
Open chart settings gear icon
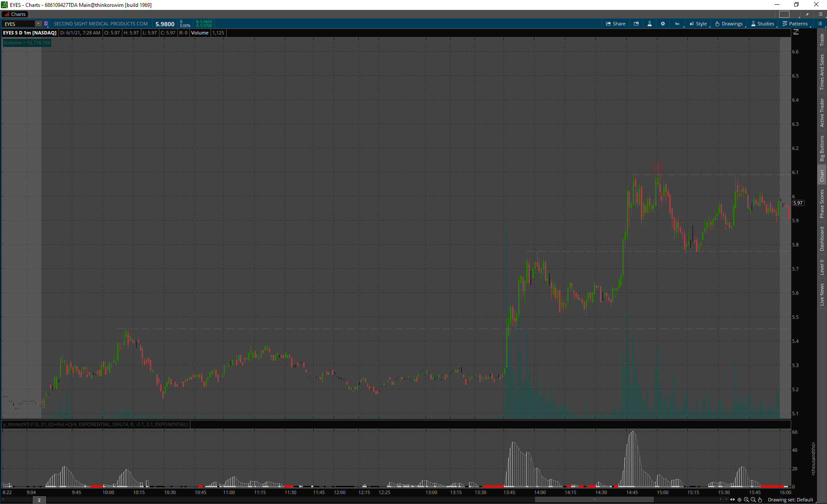tap(663, 24)
